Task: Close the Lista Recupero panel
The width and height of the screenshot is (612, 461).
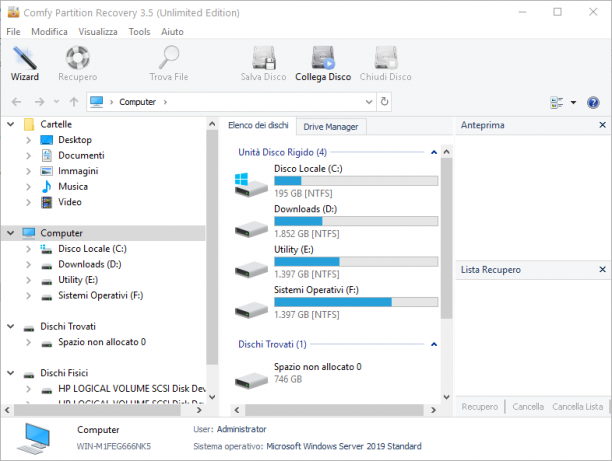Action: point(602,269)
